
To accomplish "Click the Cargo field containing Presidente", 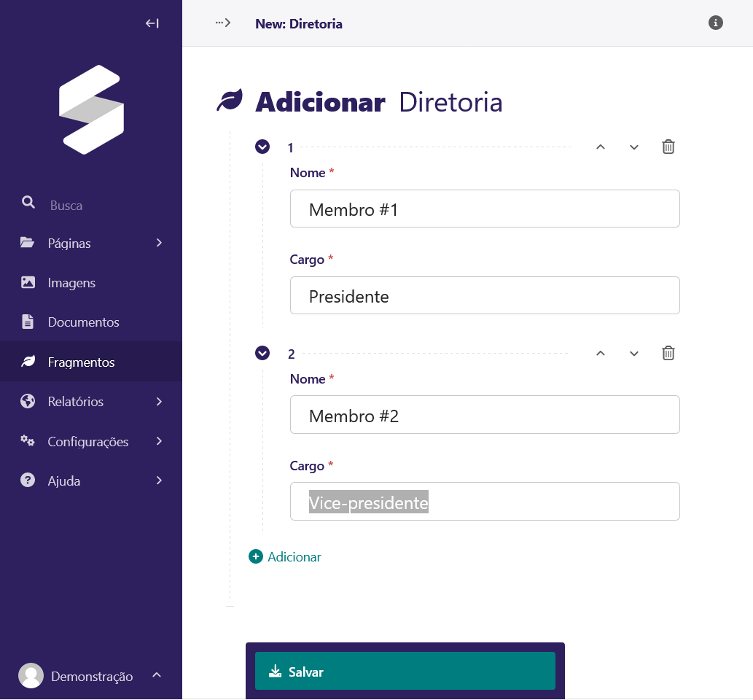I will tap(485, 296).
